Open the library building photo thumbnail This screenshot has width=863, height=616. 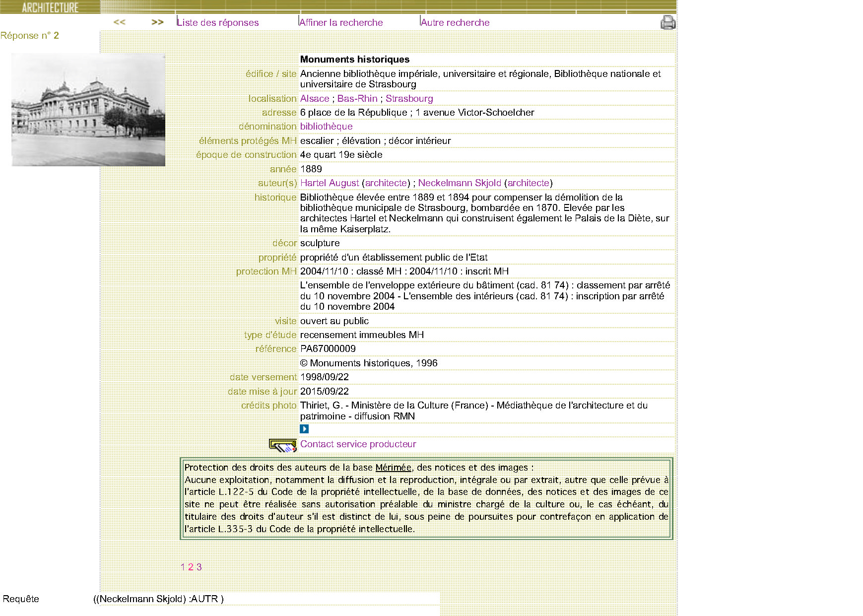[88, 110]
